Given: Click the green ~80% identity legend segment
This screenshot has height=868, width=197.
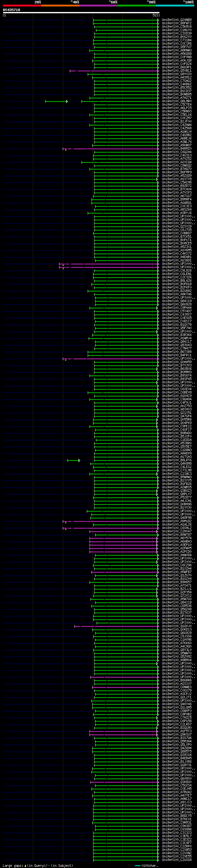Looking at the screenshot, I should (137, 6).
